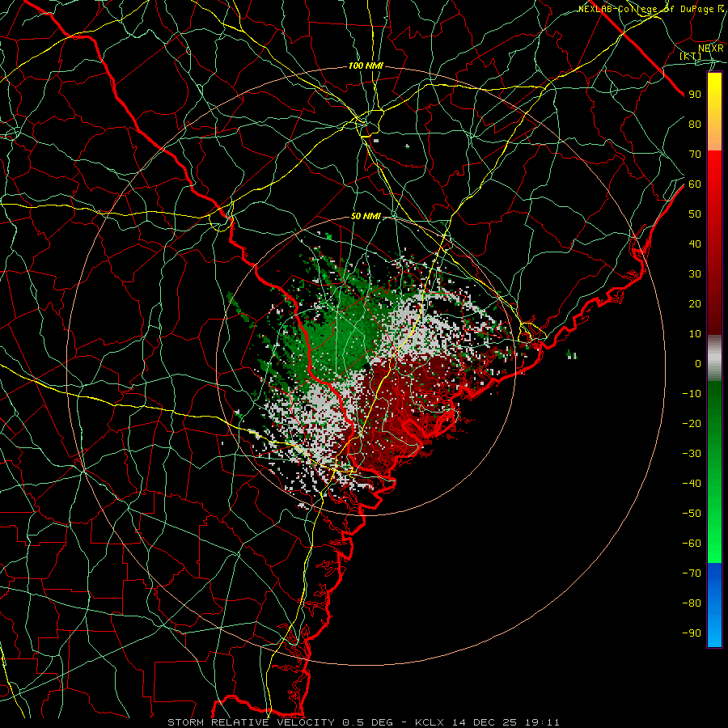Click the "NEXR" label above the scale

[710, 48]
